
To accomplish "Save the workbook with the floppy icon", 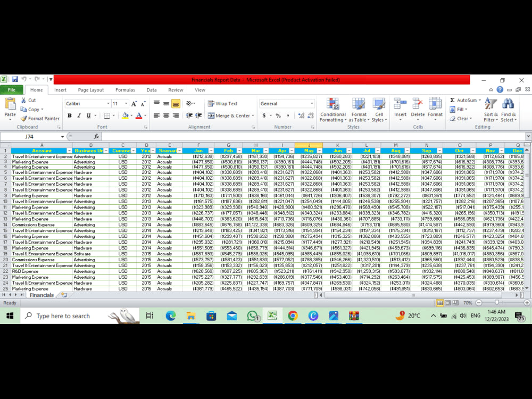I will point(15,79).
